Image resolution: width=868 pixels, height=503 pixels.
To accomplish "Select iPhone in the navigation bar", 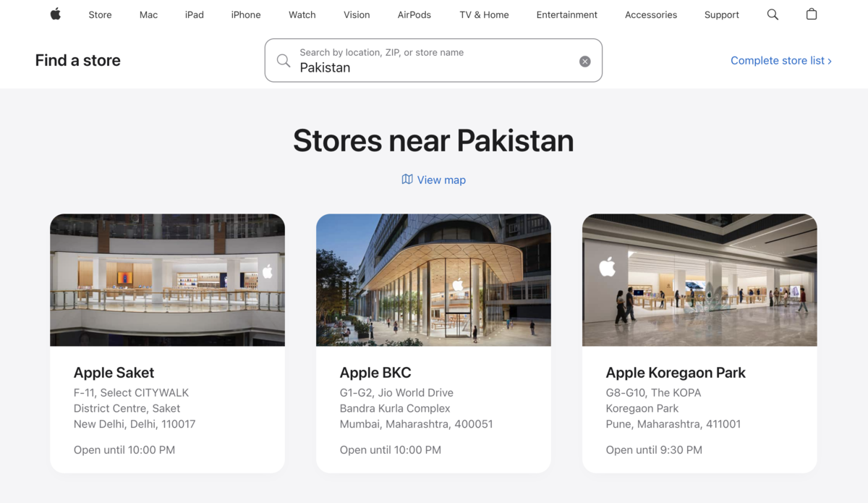I will [x=246, y=14].
